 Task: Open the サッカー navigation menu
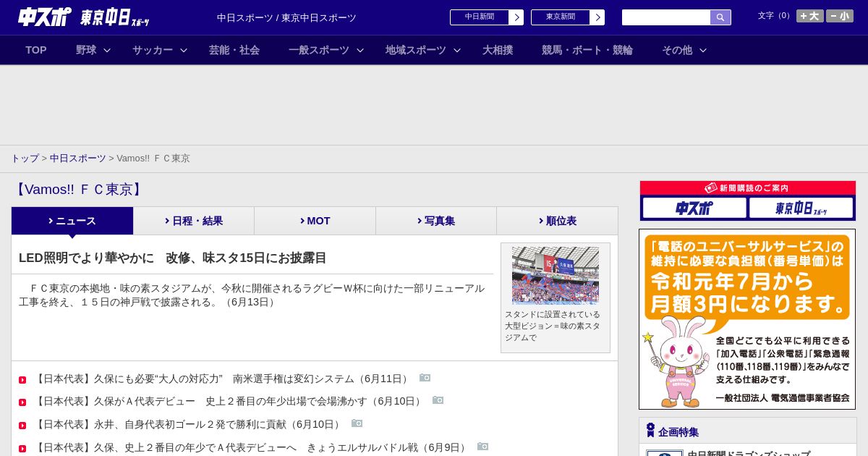pos(153,50)
